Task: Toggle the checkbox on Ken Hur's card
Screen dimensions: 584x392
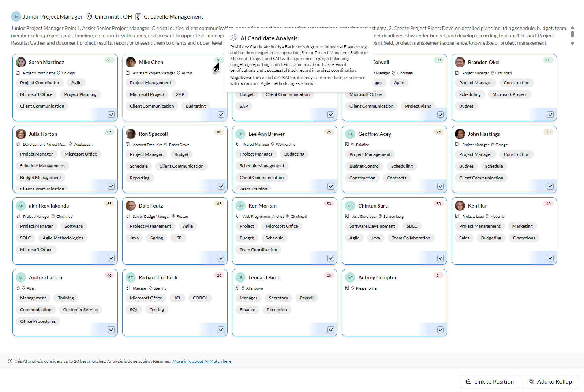Action: (550, 258)
